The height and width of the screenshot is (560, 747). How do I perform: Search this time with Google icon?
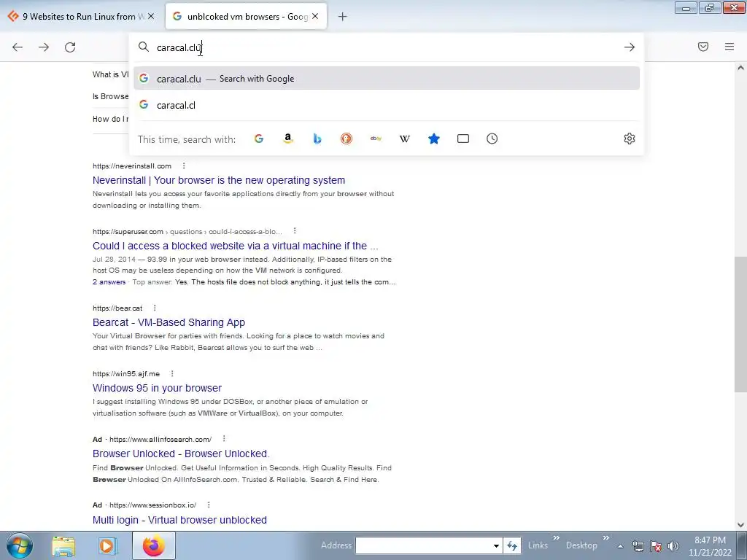click(x=259, y=139)
